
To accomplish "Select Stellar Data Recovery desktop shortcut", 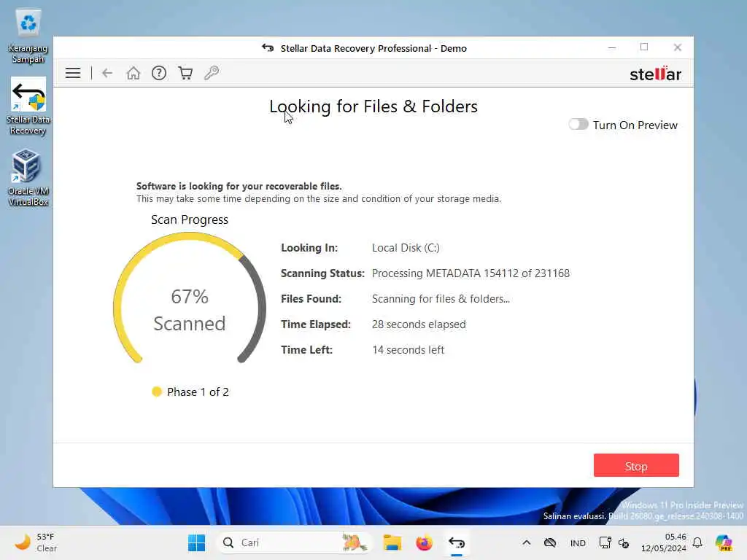I will coord(28,106).
